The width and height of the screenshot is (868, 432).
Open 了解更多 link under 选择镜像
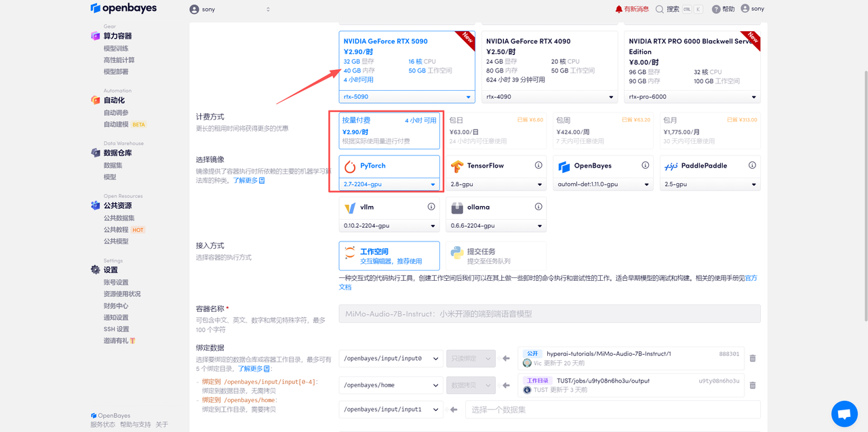coord(249,181)
